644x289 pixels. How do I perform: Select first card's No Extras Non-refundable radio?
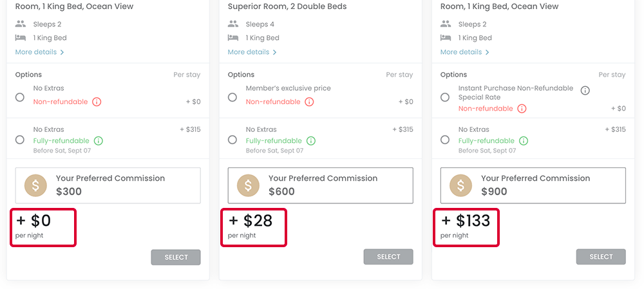(x=20, y=97)
